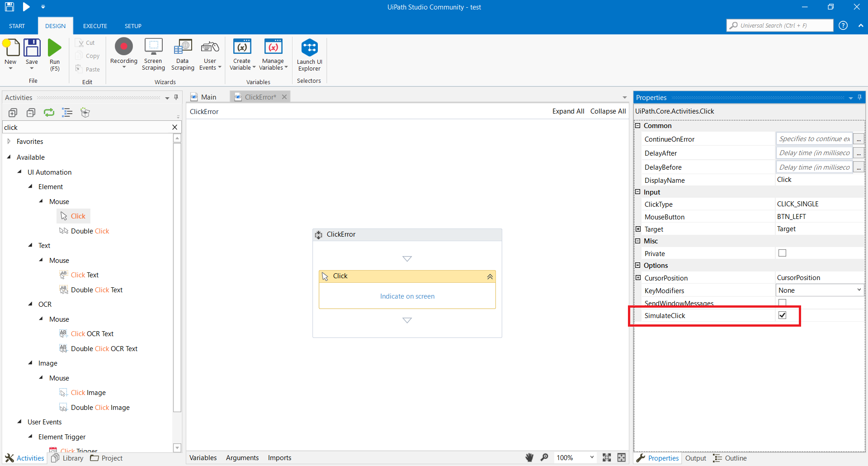Run the workflow with the green play icon
The image size is (868, 466).
point(55,48)
